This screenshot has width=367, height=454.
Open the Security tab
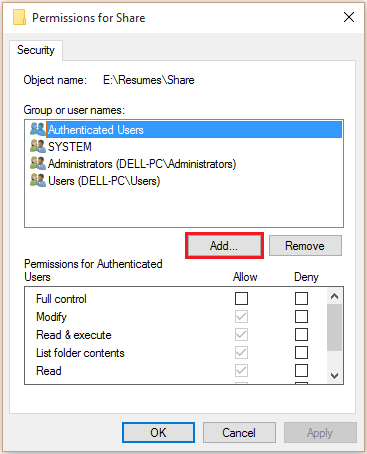(36, 50)
